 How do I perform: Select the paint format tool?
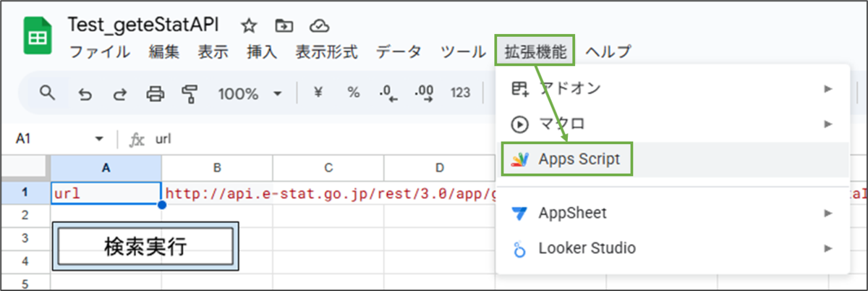click(190, 93)
